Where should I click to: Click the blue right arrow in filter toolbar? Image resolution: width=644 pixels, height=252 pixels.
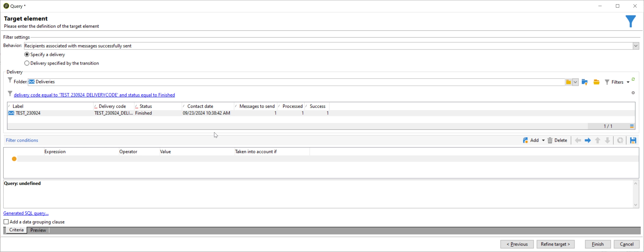[x=588, y=141]
